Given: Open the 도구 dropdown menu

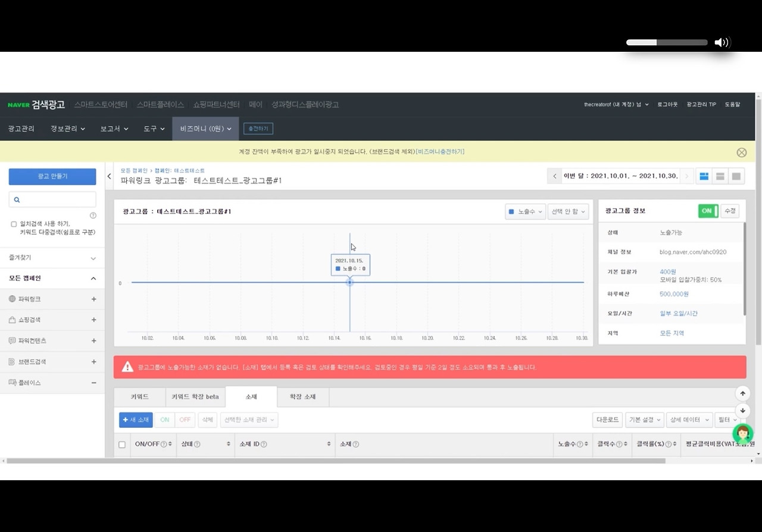Looking at the screenshot, I should point(154,129).
